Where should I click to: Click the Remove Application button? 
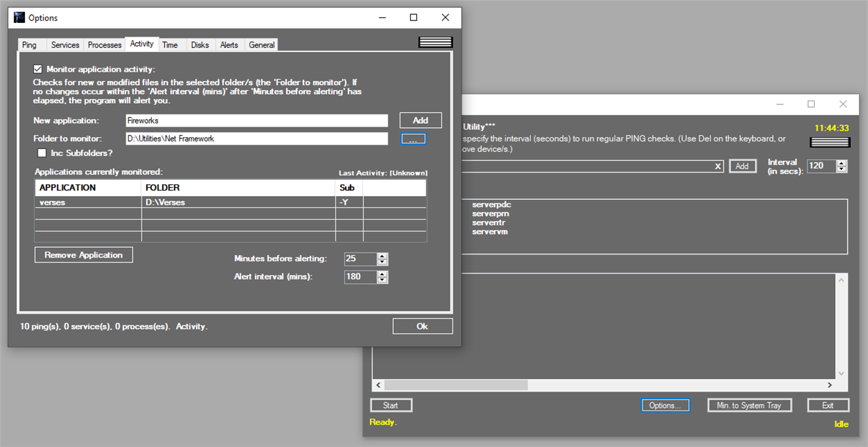tap(84, 255)
